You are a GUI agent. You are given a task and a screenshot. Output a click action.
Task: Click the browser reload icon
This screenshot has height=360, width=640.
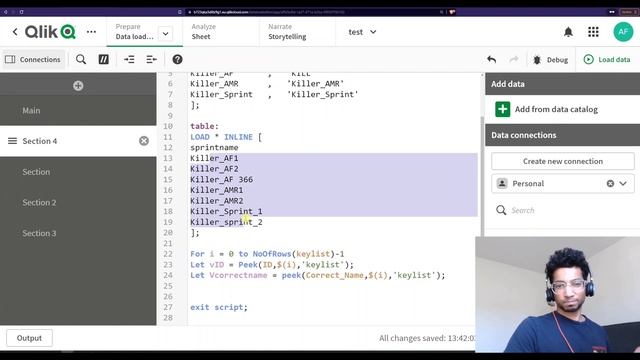[21, 12]
